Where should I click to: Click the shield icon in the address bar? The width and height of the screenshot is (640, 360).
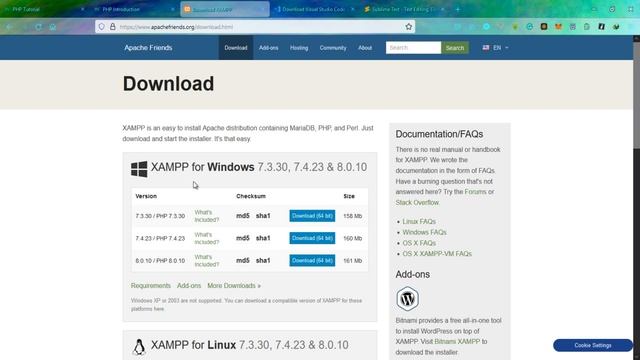(x=102, y=27)
